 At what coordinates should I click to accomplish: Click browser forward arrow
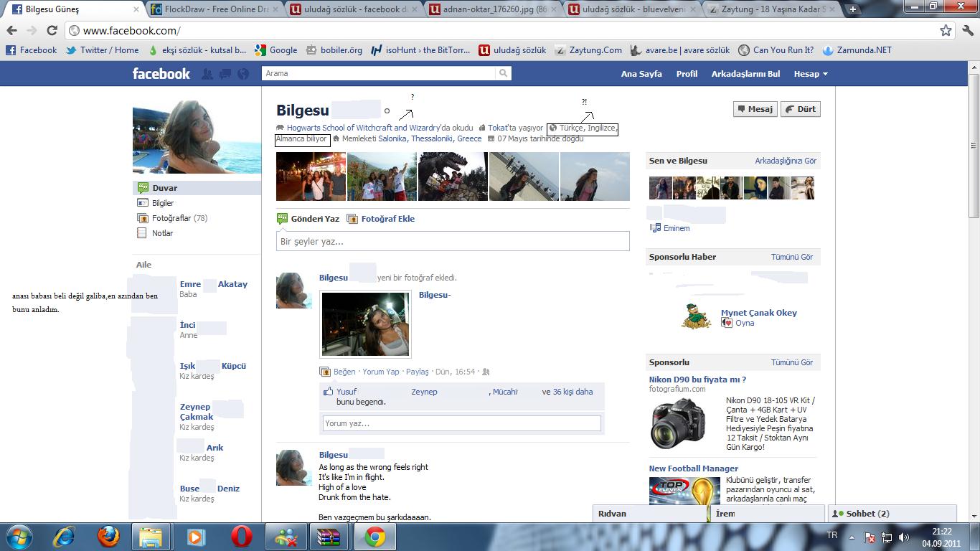[32, 31]
